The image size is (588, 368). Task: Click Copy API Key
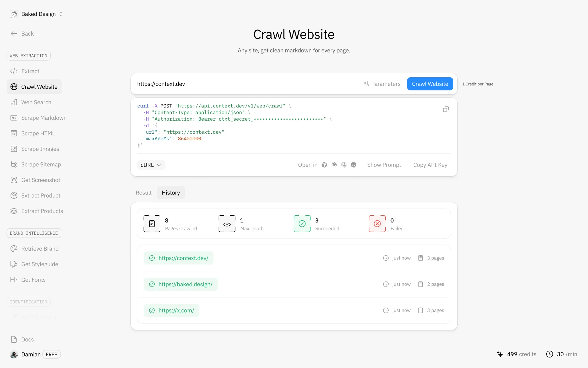pyautogui.click(x=430, y=165)
